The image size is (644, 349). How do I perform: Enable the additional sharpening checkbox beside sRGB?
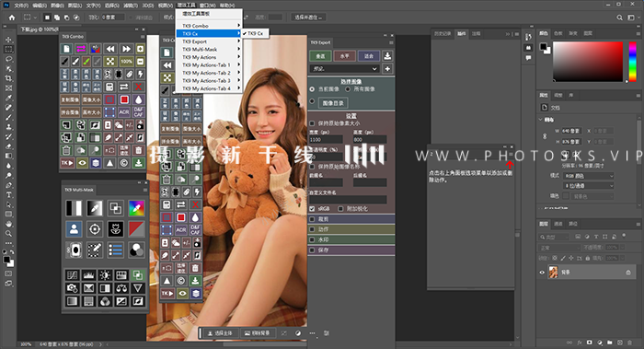point(340,209)
